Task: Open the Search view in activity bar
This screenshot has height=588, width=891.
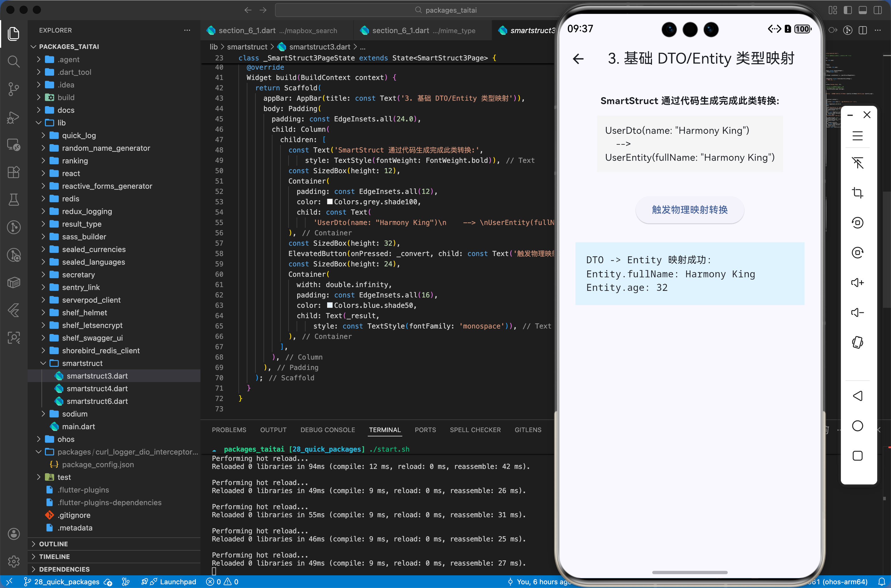Action: coord(14,61)
